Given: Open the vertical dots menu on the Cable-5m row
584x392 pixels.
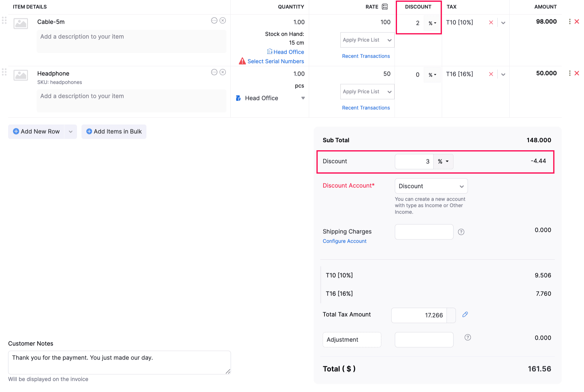Looking at the screenshot, I should (570, 21).
